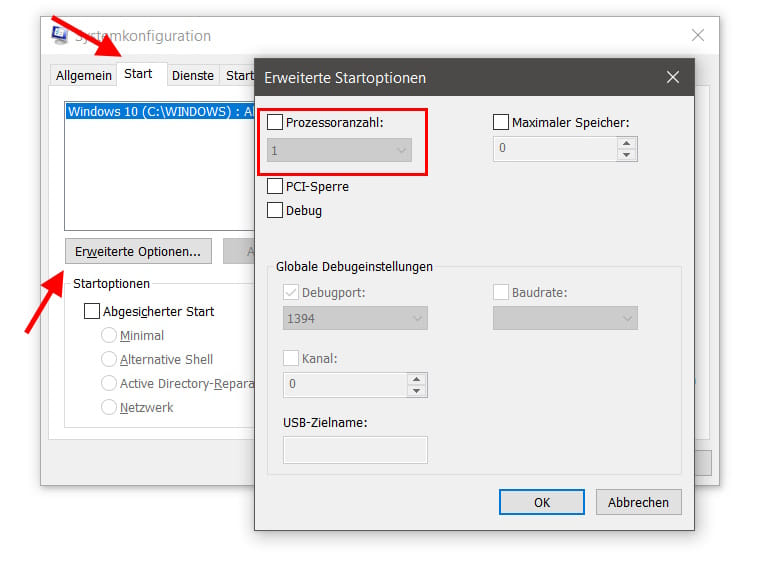
Task: Click the Maximaler Speicher value field
Action: [x=555, y=149]
